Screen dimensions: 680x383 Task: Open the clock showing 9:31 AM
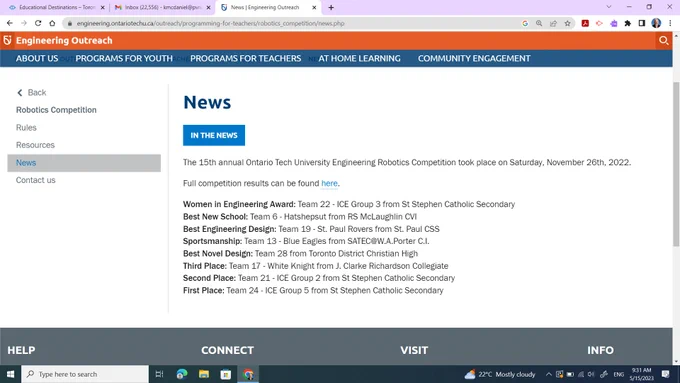(x=641, y=374)
